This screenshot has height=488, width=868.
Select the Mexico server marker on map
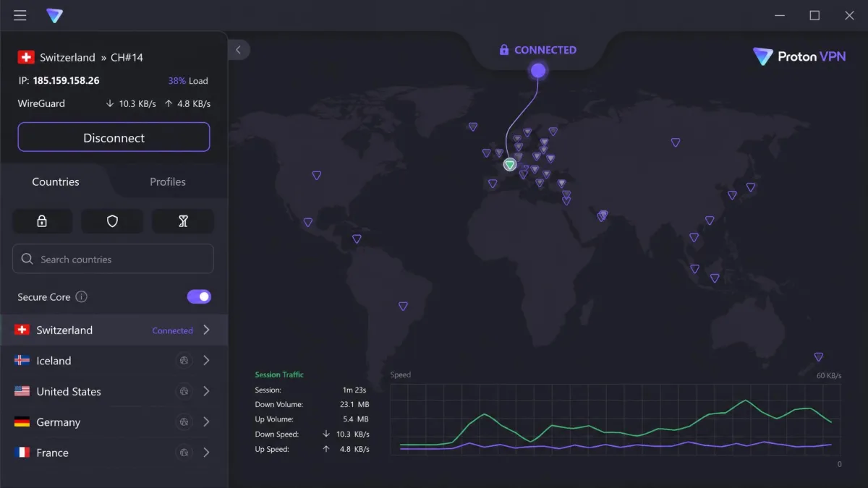coord(308,222)
